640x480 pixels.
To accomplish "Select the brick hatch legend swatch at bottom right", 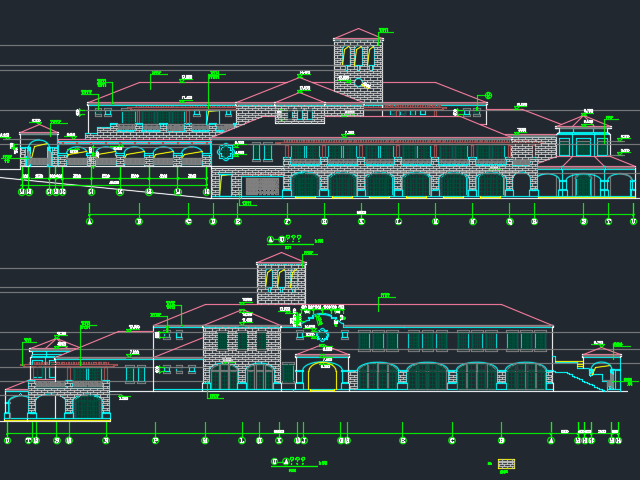I will tap(506, 463).
